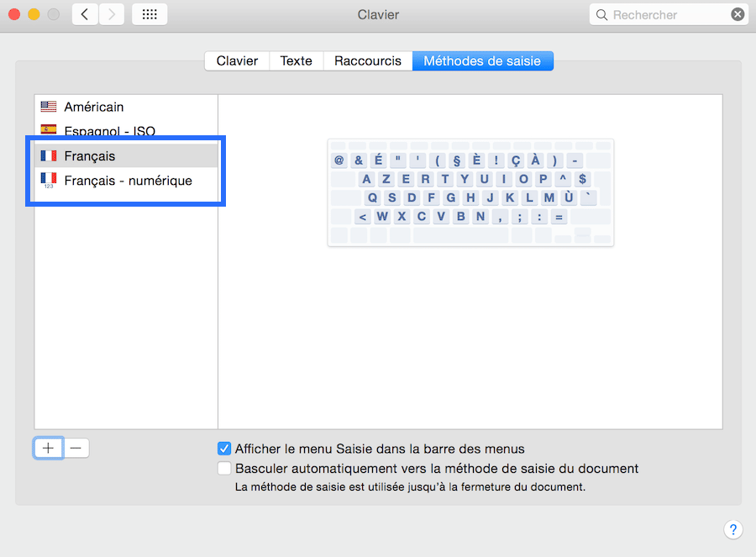Click the French flag icon beside Français
This screenshot has width=756, height=557.
49,155
